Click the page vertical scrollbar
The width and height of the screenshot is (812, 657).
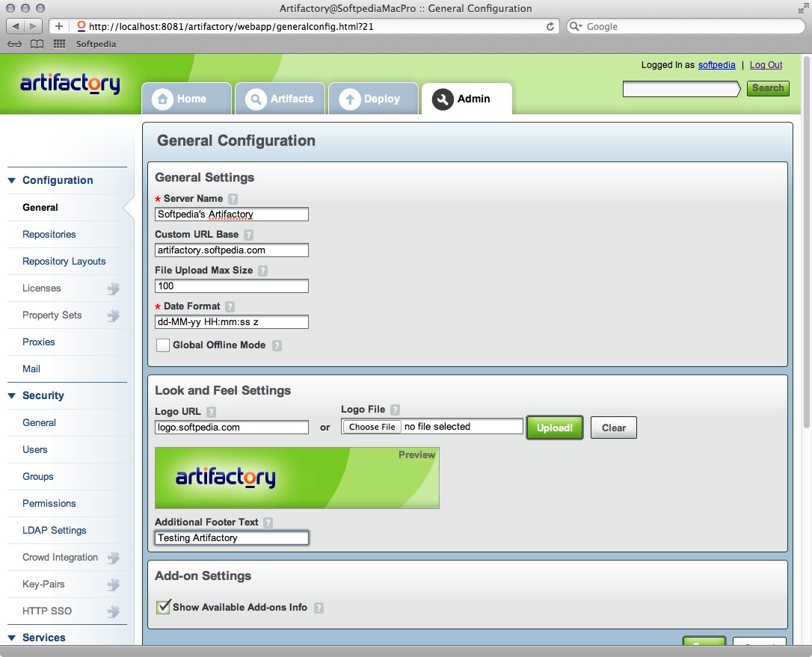tap(806, 241)
